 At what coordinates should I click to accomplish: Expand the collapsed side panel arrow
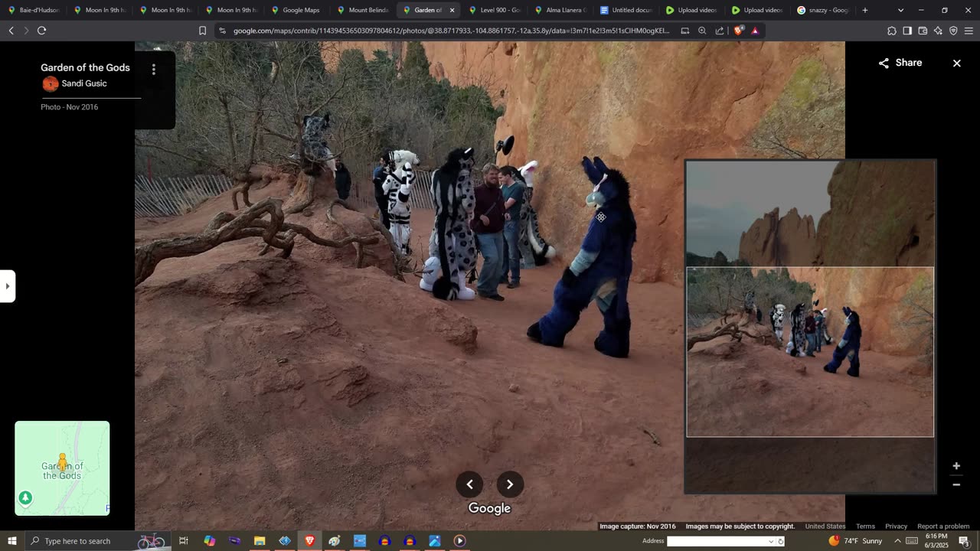click(x=7, y=286)
